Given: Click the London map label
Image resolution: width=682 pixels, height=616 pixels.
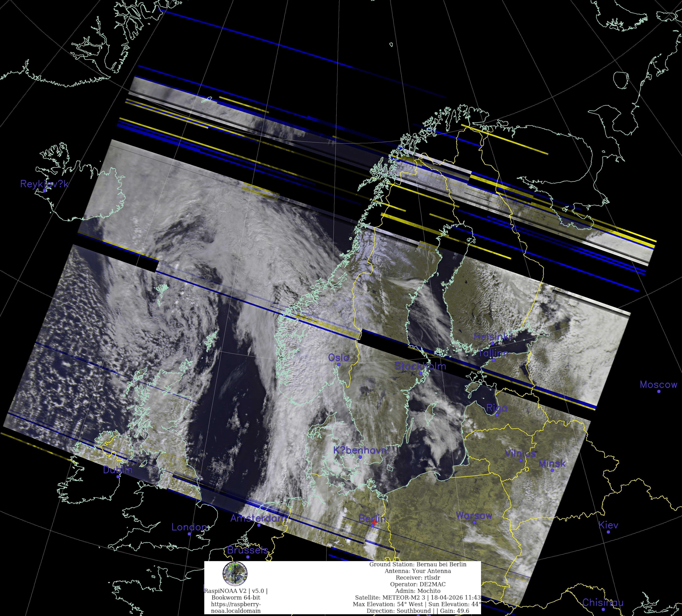Looking at the screenshot, I should click(189, 527).
